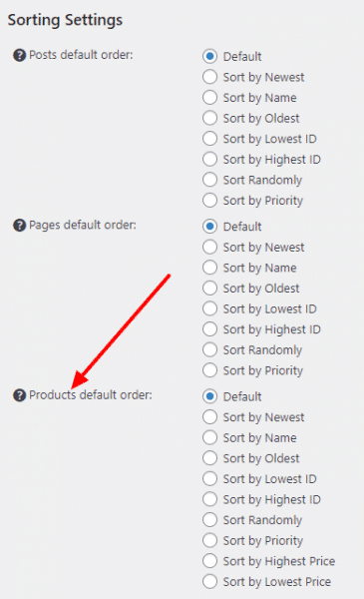Click the Products default order label
The image size is (364, 599).
(x=91, y=395)
